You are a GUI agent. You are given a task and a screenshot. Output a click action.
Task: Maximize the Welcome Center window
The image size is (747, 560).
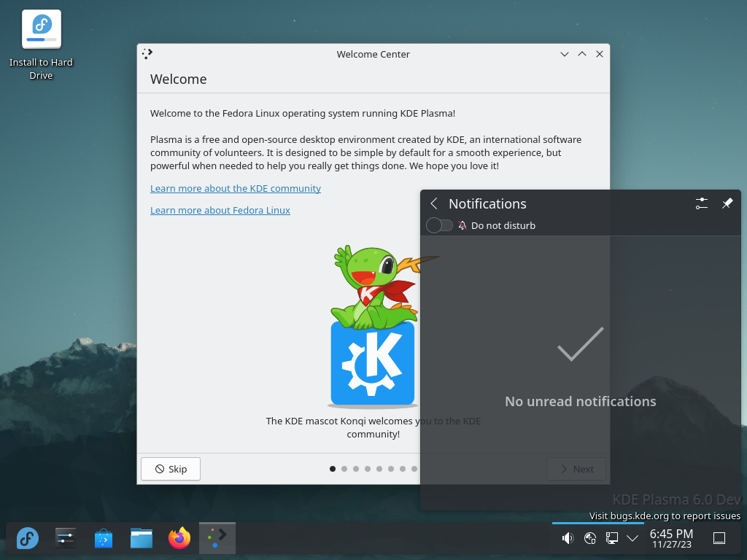[582, 54]
